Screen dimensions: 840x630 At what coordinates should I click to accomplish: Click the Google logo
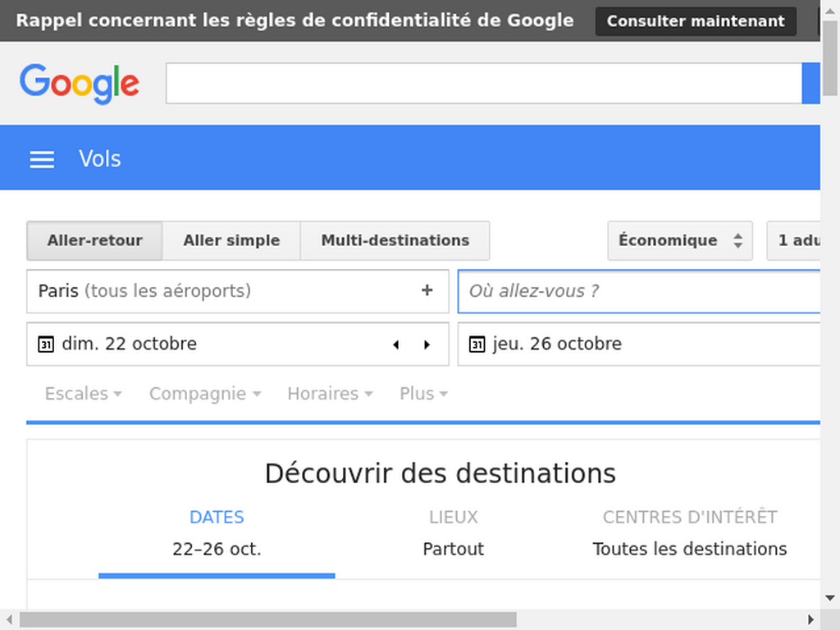80,84
